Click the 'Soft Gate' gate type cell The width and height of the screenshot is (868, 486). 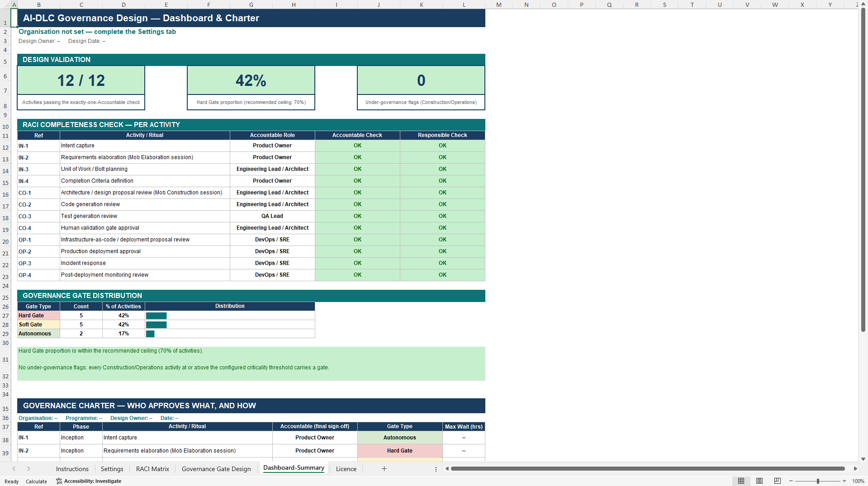[38, 325]
